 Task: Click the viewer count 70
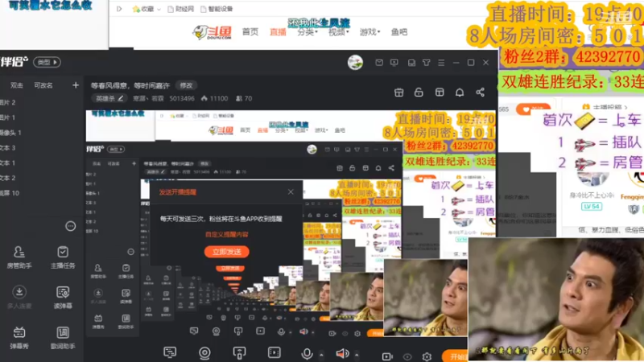pos(245,98)
